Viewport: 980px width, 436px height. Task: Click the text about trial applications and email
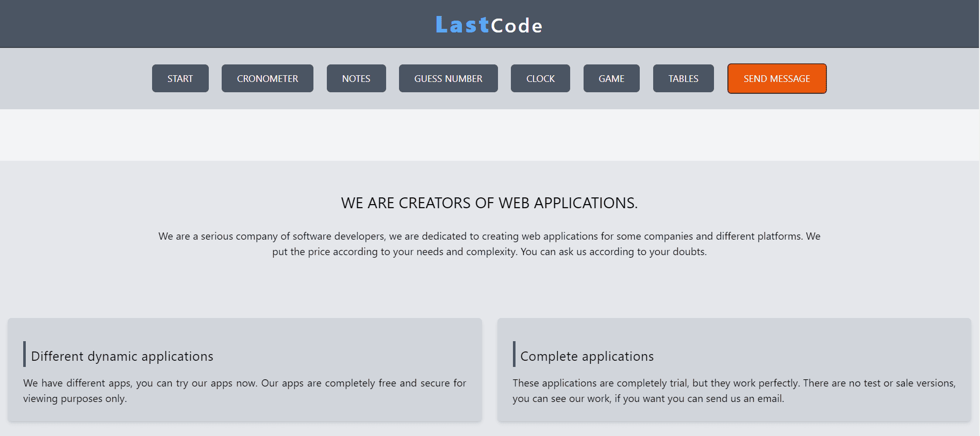click(734, 391)
